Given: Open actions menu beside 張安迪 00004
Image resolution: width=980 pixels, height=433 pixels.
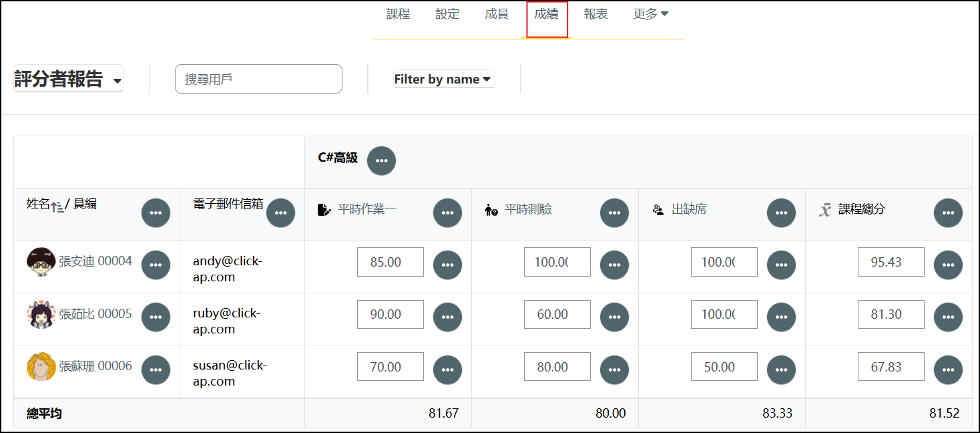Looking at the screenshot, I should click(156, 265).
